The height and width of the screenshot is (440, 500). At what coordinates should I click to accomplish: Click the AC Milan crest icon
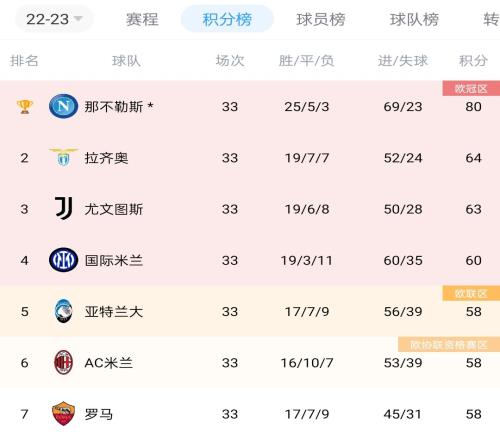pyautogui.click(x=63, y=362)
